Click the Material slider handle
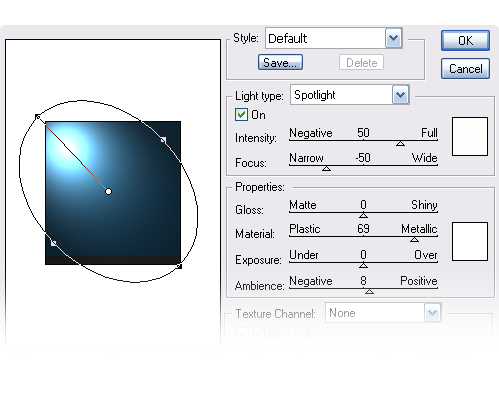This screenshot has width=499, height=395. click(x=414, y=239)
